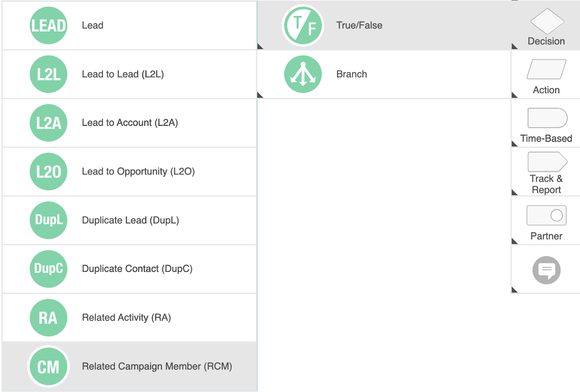Choose the L2A circle icon

coord(49,123)
